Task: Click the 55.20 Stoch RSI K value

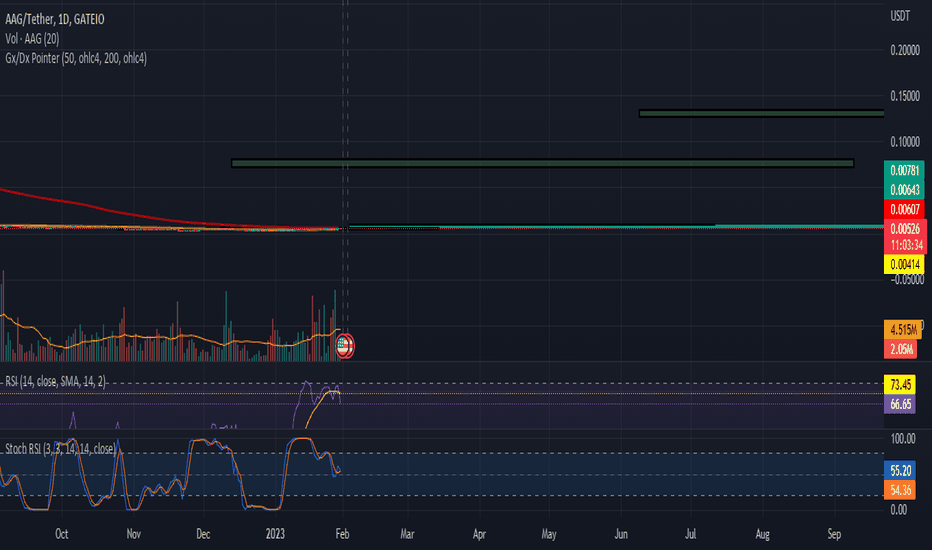Action: (x=900, y=471)
